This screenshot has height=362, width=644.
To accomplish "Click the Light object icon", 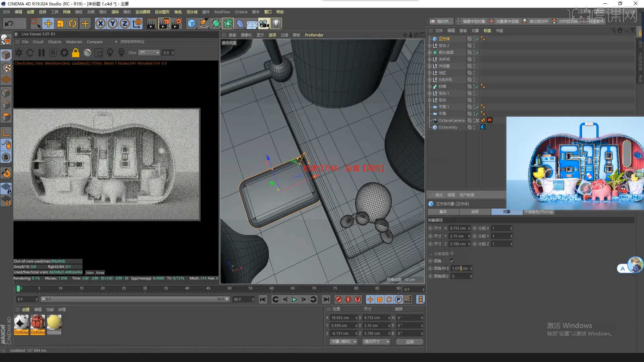I will point(276,23).
